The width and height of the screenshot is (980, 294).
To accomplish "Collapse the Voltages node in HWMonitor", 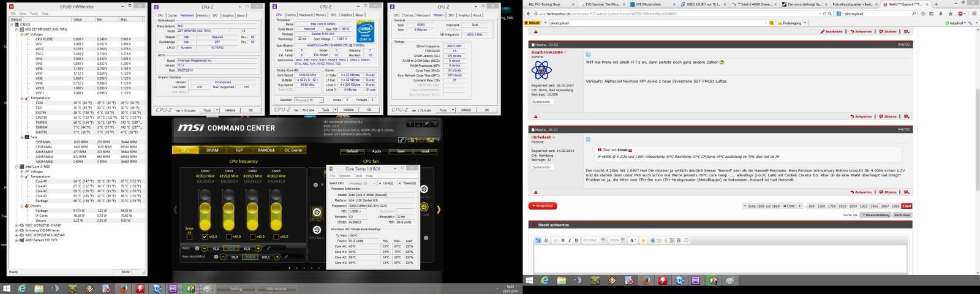I will pyautogui.click(x=22, y=34).
